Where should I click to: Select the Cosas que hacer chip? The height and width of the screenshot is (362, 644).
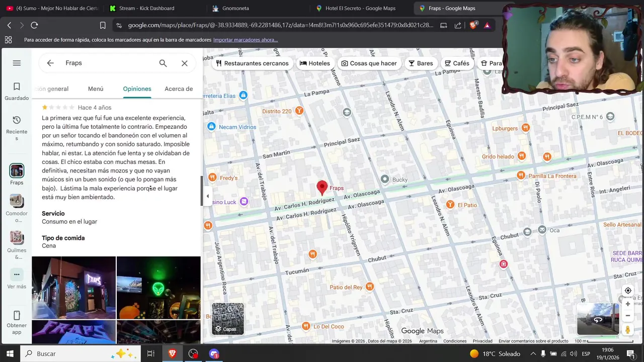coord(369,63)
